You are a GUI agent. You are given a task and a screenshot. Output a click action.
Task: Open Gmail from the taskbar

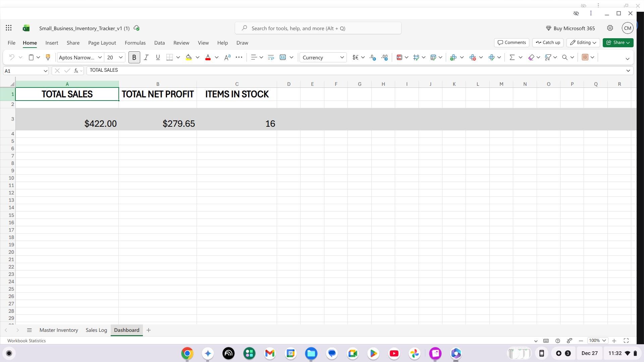(x=270, y=353)
